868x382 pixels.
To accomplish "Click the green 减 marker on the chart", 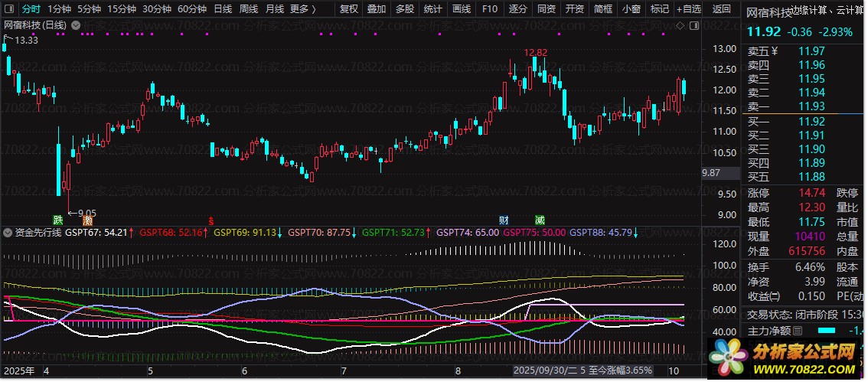I will [x=540, y=220].
